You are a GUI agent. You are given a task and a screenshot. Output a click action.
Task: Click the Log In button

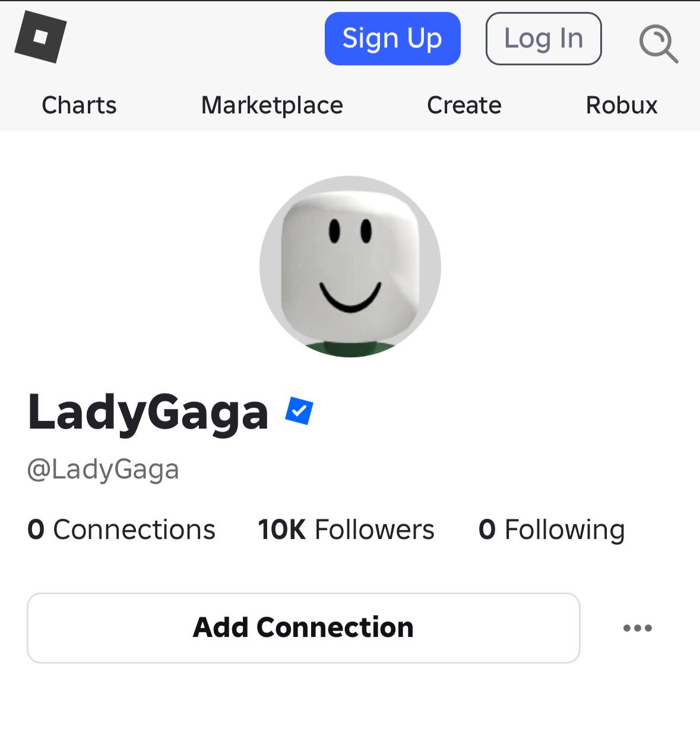pyautogui.click(x=543, y=39)
